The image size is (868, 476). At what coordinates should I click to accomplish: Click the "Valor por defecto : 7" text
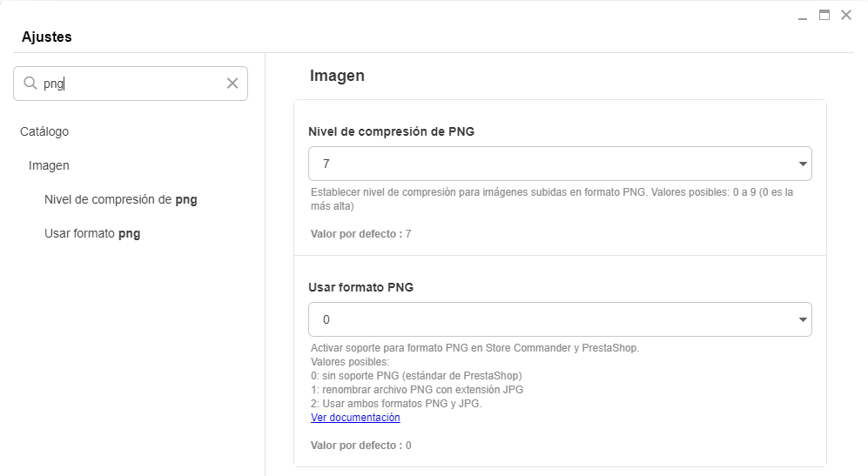[x=360, y=234]
